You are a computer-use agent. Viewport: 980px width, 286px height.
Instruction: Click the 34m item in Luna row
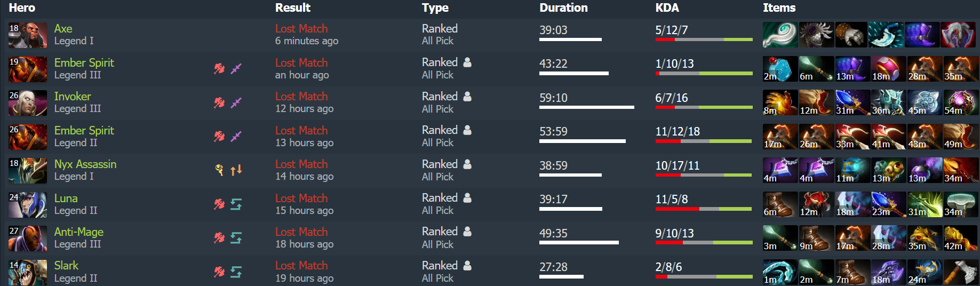[961, 204]
